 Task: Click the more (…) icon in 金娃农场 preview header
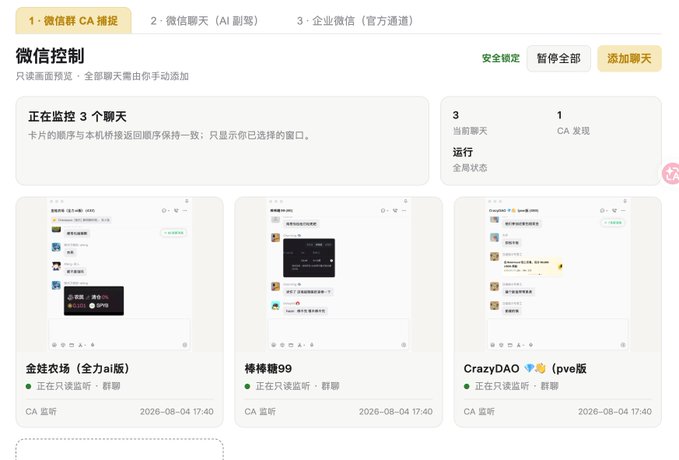point(185,211)
